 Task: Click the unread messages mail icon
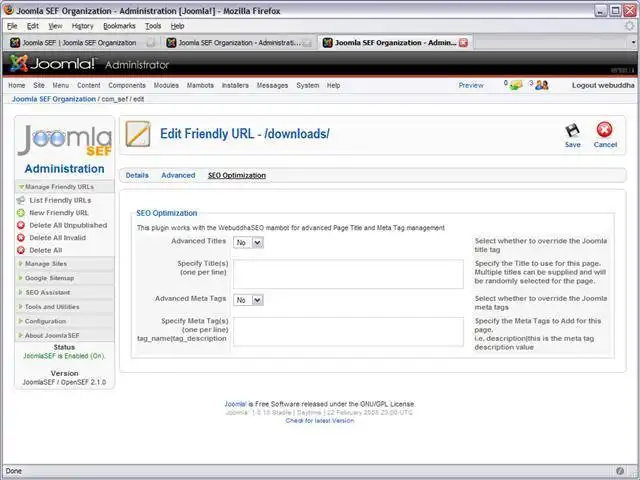tap(516, 85)
